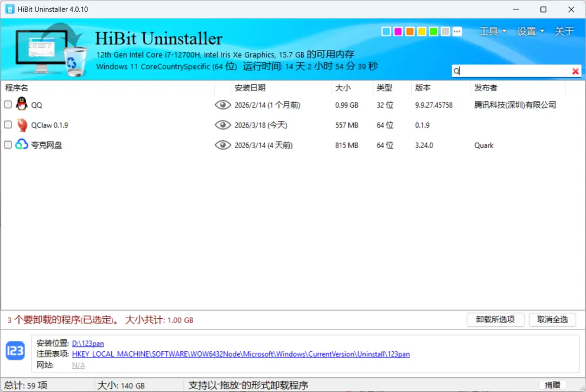
Task: Maximize the HiBit Uninstaller window
Action: [543, 9]
